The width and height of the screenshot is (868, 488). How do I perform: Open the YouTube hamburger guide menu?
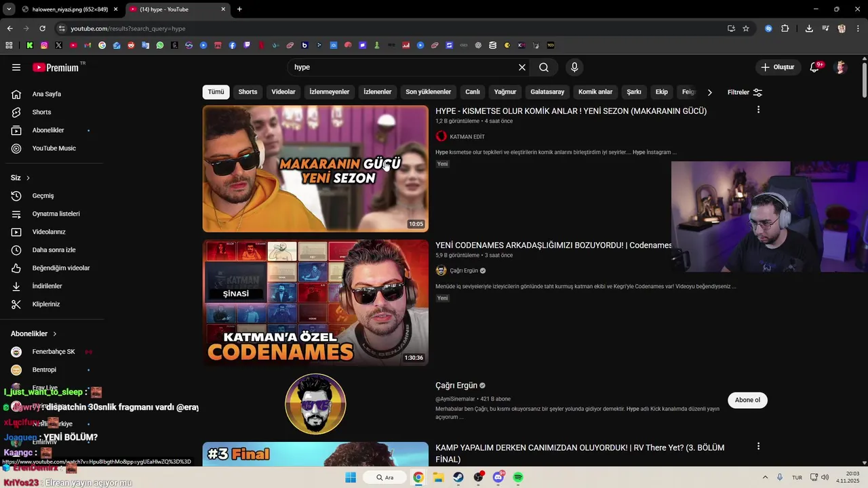(x=16, y=67)
